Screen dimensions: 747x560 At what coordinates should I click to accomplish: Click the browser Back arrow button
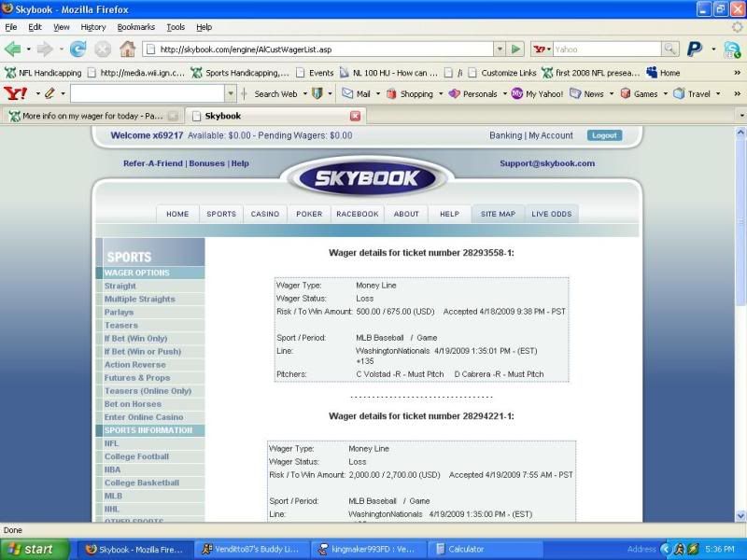tap(13, 49)
